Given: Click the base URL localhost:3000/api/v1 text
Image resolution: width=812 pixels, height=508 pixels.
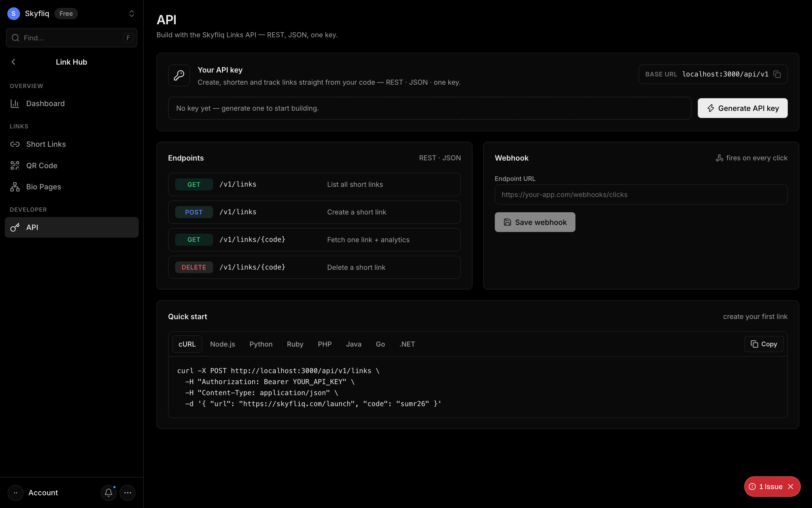Looking at the screenshot, I should [725, 74].
